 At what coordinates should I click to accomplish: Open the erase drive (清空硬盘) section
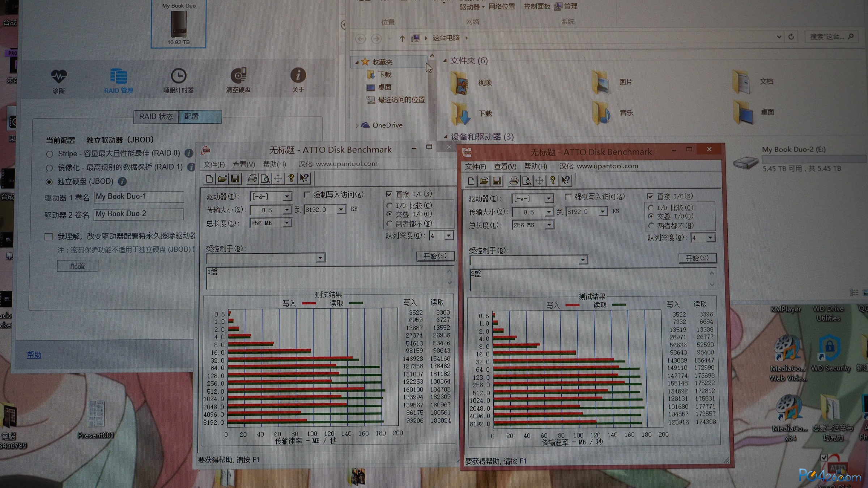(x=238, y=80)
